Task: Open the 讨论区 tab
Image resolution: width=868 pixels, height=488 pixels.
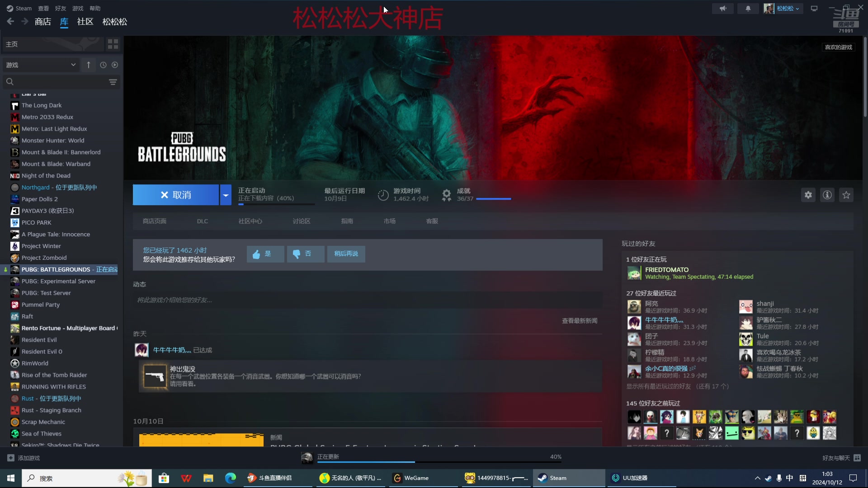Action: 302,221
